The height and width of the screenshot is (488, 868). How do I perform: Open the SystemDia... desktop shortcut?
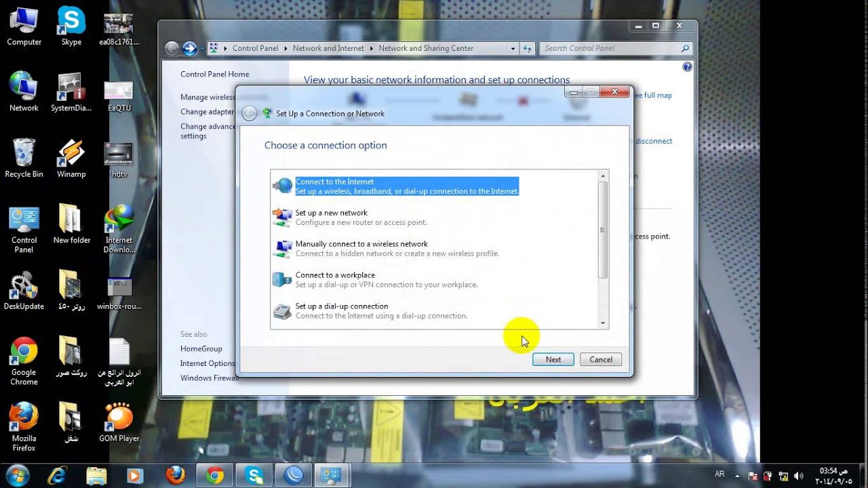pyautogui.click(x=71, y=91)
